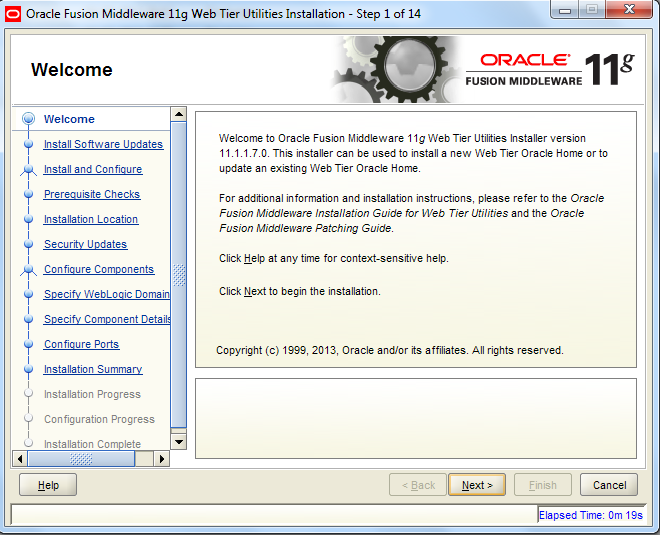This screenshot has width=660, height=535.
Task: Click the sidebar scroll left arrow
Action: tap(20, 458)
